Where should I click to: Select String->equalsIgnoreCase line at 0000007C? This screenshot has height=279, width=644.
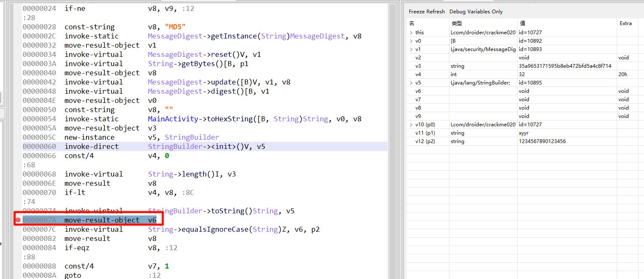click(x=205, y=229)
